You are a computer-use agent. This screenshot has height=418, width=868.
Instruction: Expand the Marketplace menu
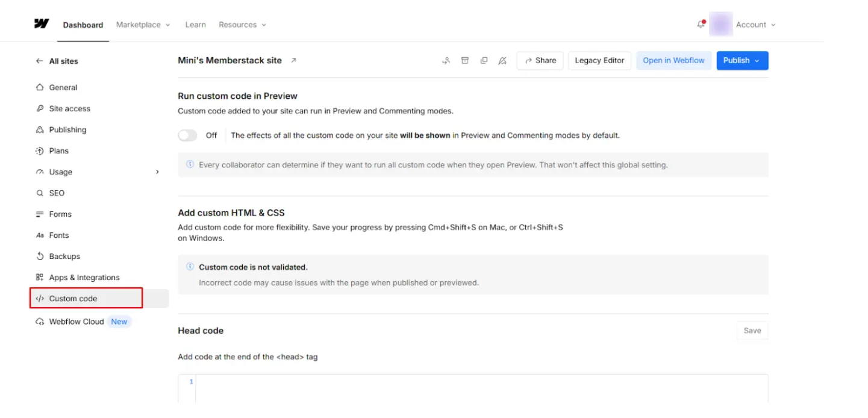click(143, 25)
